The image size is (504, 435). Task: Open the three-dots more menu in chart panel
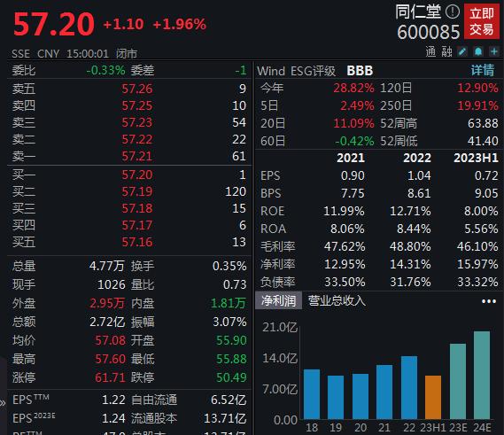[489, 301]
